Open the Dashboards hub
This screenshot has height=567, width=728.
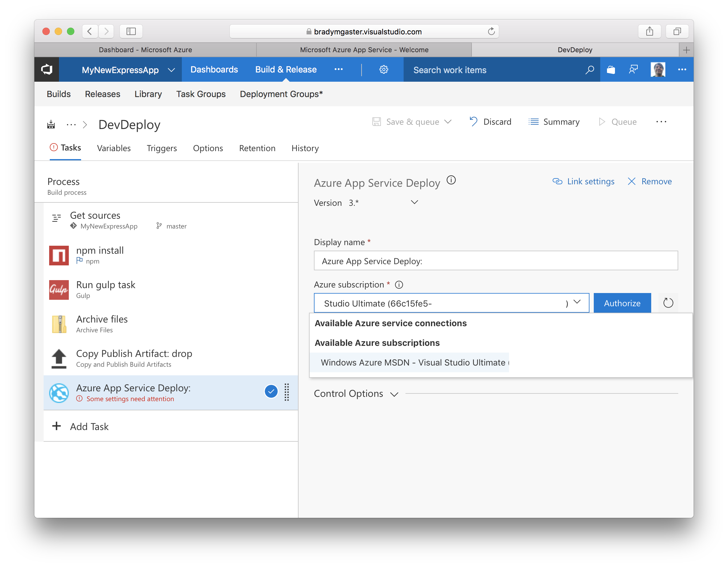click(x=214, y=69)
